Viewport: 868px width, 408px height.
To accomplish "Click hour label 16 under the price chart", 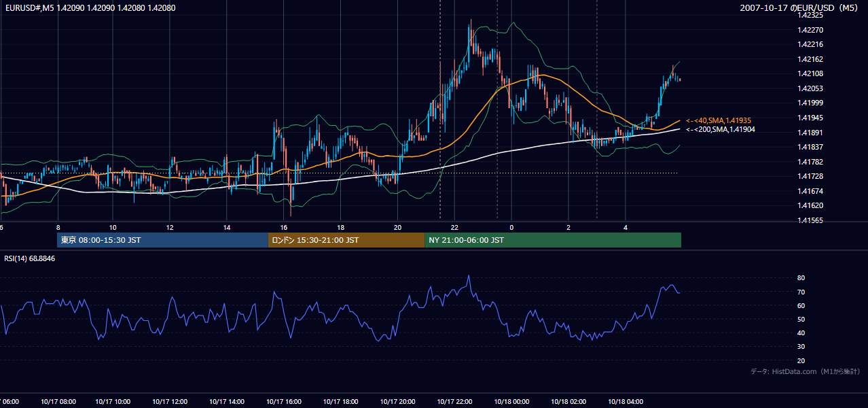I will pos(284,227).
